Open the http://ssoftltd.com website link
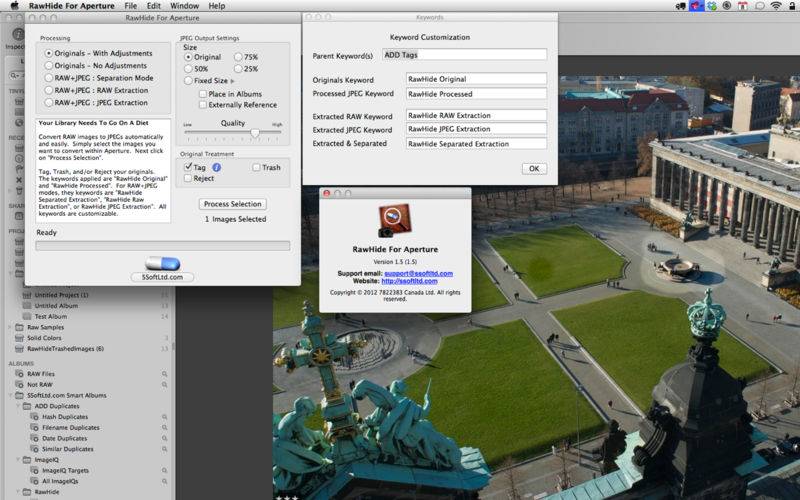 409,281
